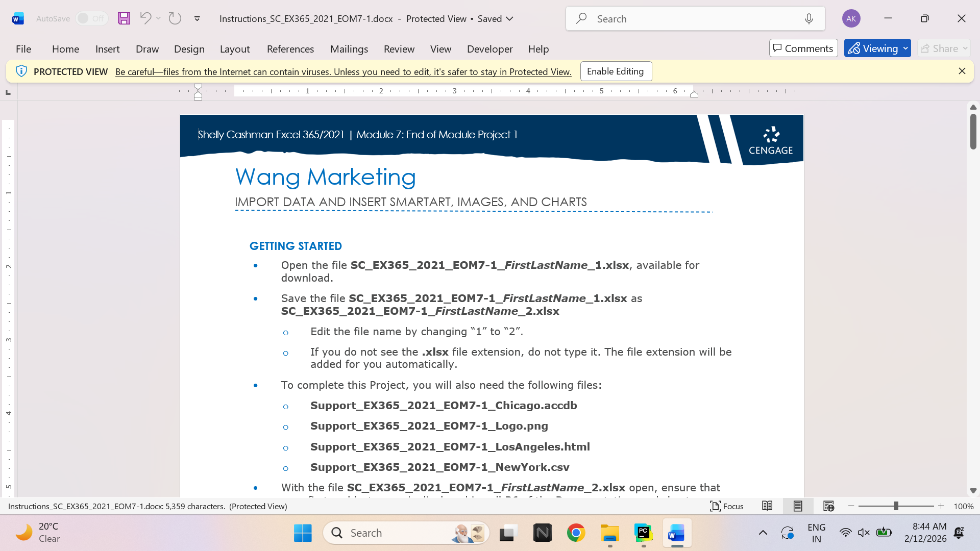Open Google Chrome from taskbar
Screen dimensions: 980x551
coord(576,533)
